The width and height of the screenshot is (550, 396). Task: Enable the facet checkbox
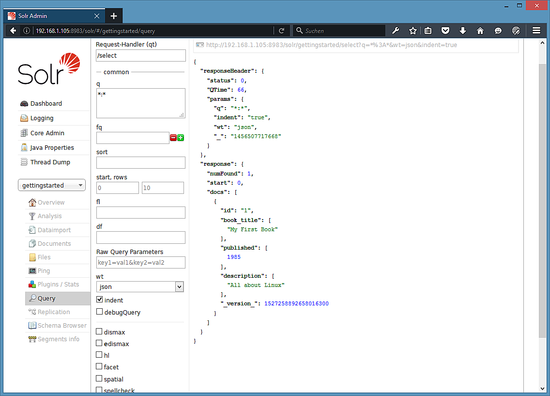[99, 367]
